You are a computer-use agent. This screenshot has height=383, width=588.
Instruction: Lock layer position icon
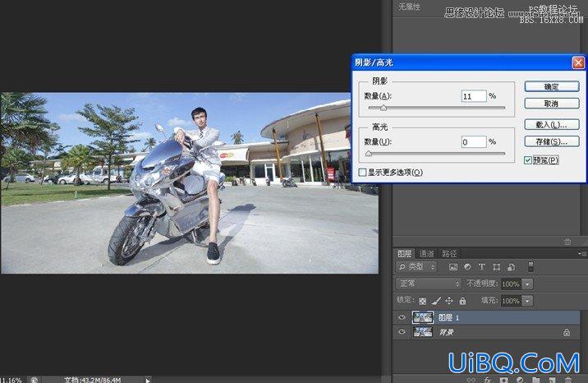[449, 301]
